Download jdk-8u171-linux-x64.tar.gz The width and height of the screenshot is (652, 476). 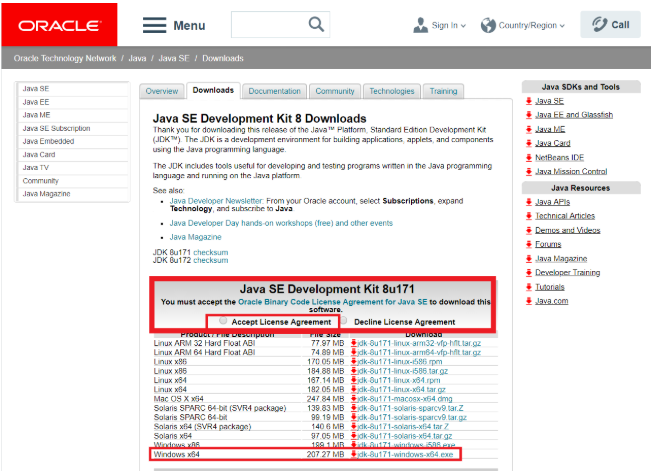coord(401,390)
